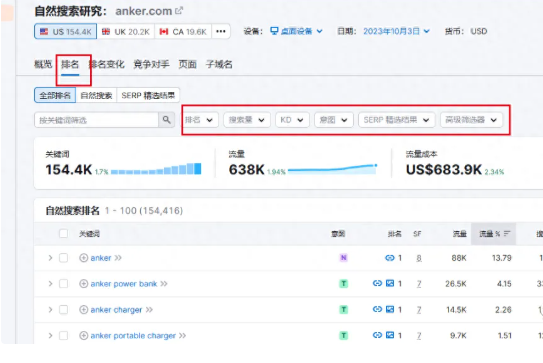543x363 pixels.
Task: Switch to the 竞争对手 tab
Action: (x=151, y=64)
